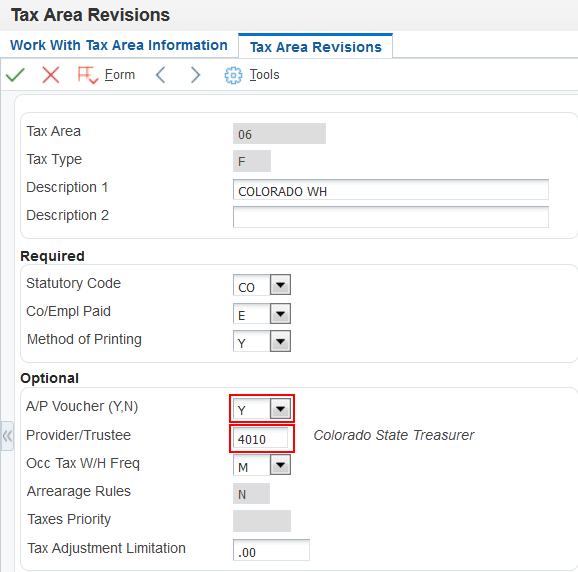Click the Tax Adjustment Limitation field

[271, 550]
